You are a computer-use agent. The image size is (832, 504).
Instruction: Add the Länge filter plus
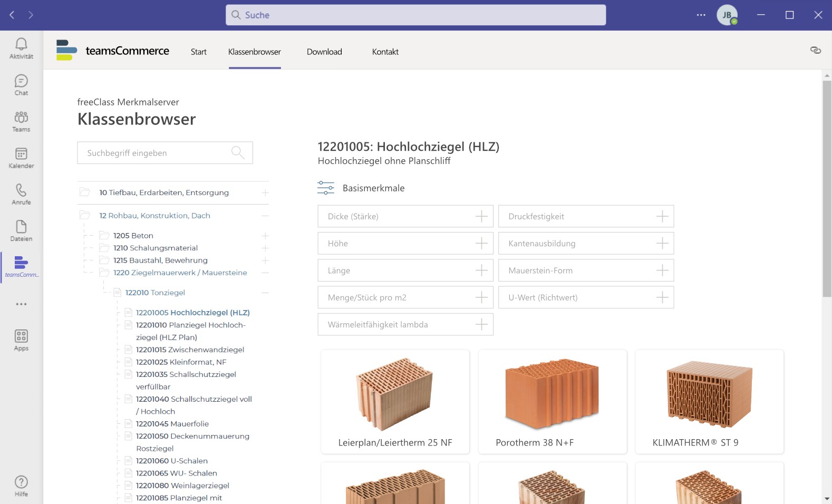(481, 270)
